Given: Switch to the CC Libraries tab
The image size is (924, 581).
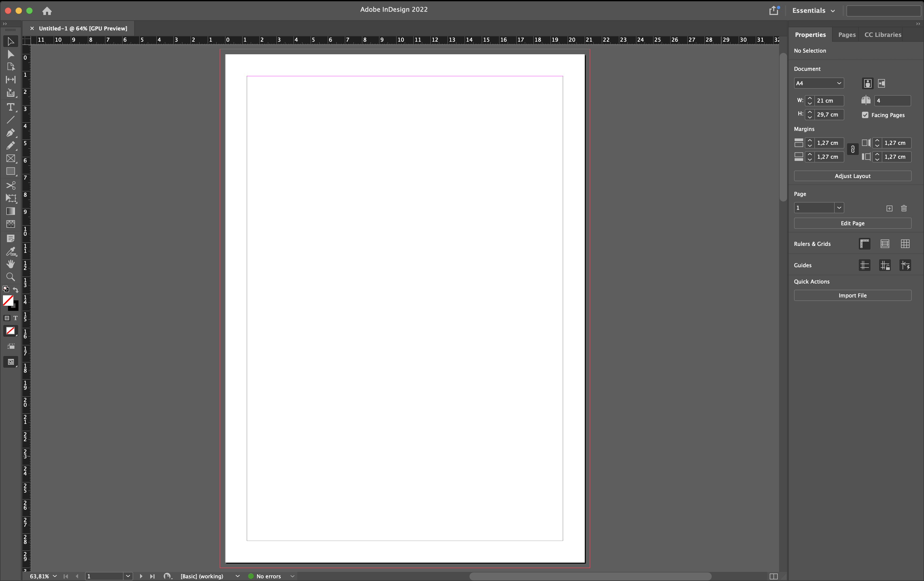Looking at the screenshot, I should point(883,34).
